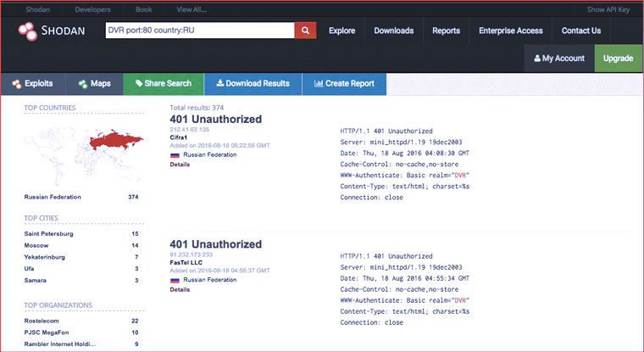The width and height of the screenshot is (644, 352).
Task: Filter by Rambler Internet Holdi... organization
Action: [x=60, y=344]
